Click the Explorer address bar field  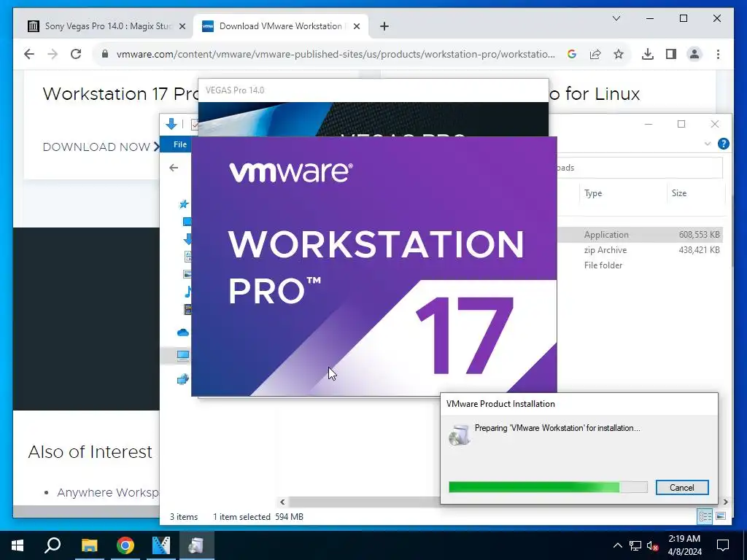[x=639, y=168]
